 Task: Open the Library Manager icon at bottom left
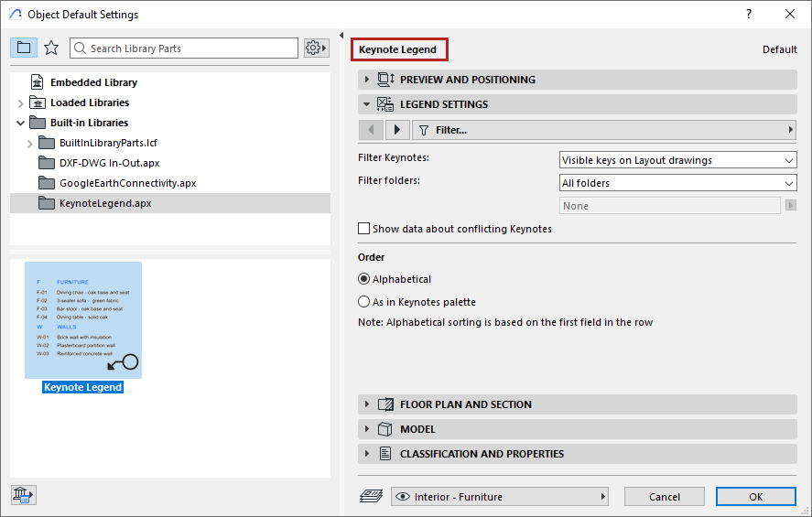tap(23, 495)
